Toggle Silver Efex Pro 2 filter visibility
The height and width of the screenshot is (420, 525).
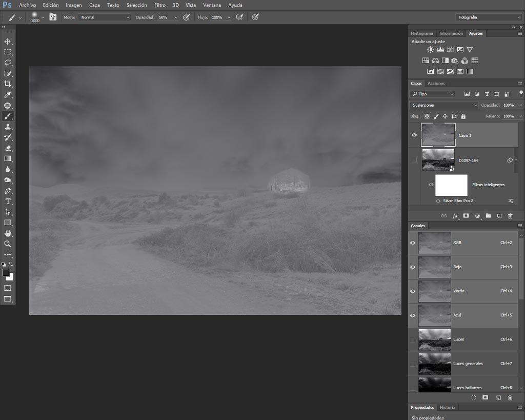pos(438,201)
